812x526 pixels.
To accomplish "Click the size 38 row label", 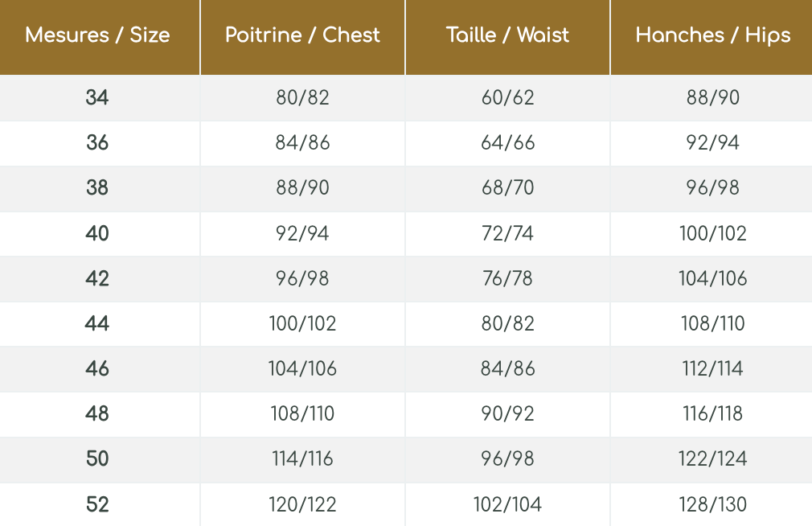I will 97,188.
